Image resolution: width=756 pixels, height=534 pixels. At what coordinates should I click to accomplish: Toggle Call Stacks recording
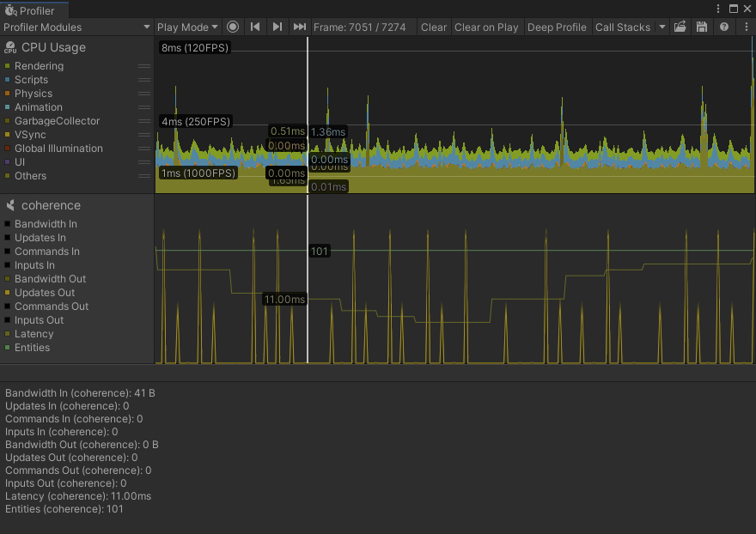pos(622,27)
